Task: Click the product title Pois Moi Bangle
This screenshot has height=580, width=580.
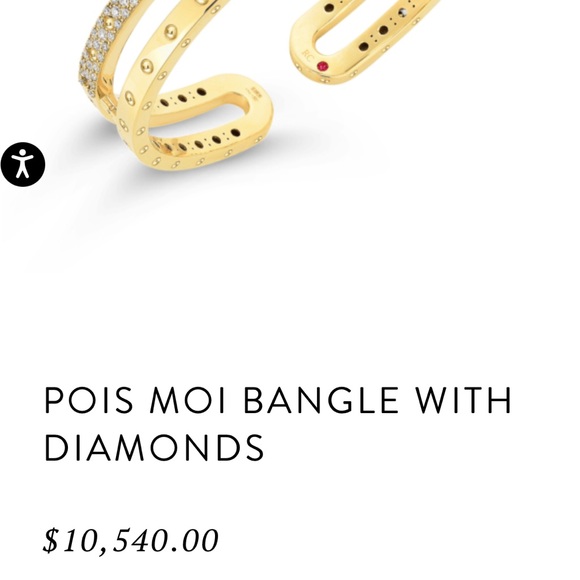Action: point(277,424)
